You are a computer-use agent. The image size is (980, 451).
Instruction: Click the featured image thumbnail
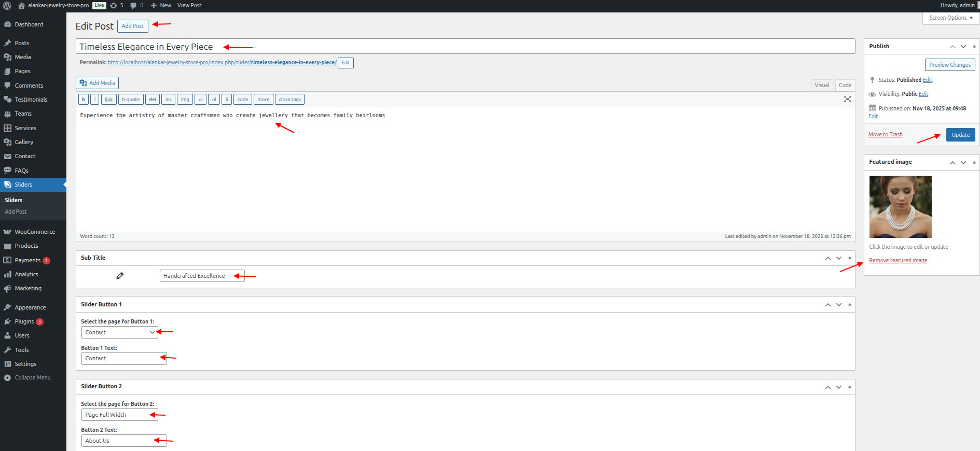(901, 207)
